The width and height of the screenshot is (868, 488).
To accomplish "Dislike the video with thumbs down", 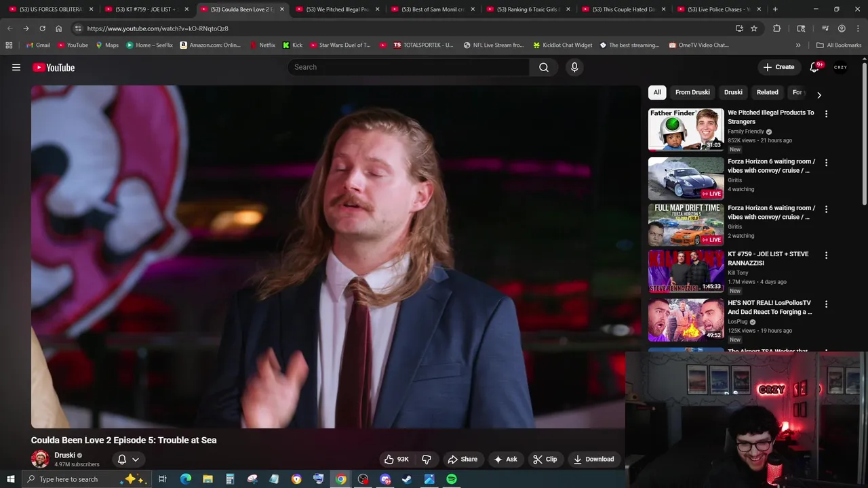I will [x=427, y=459].
